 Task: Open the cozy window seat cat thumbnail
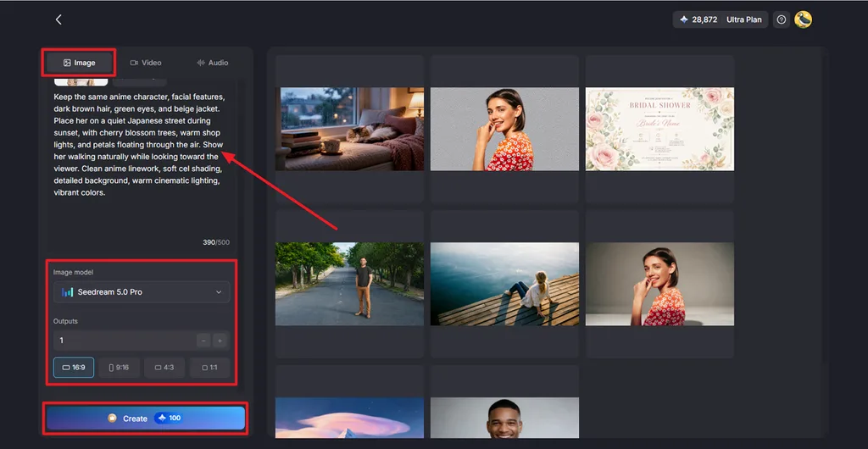(350, 129)
